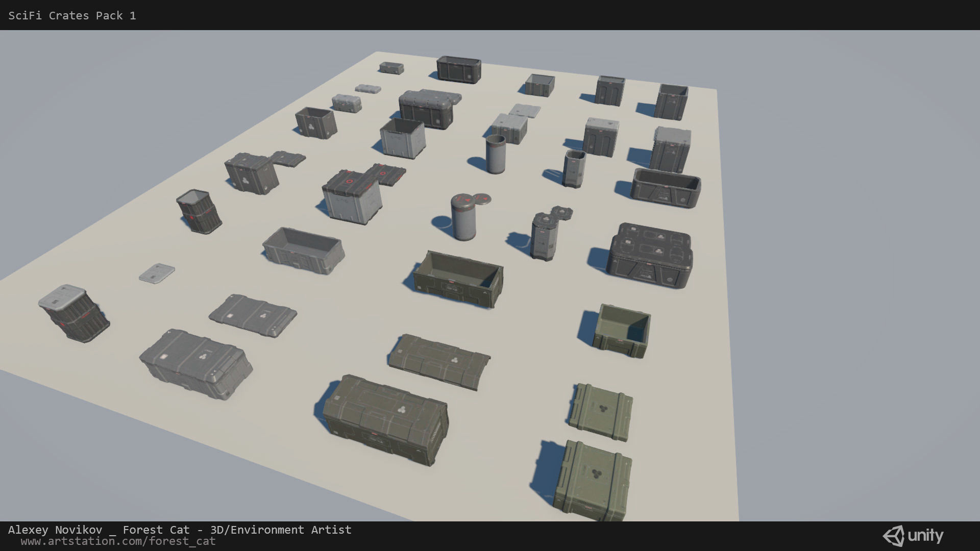Viewport: 980px width, 551px height.
Task: Select the large closed olive-green long crate
Action: [x=385, y=420]
